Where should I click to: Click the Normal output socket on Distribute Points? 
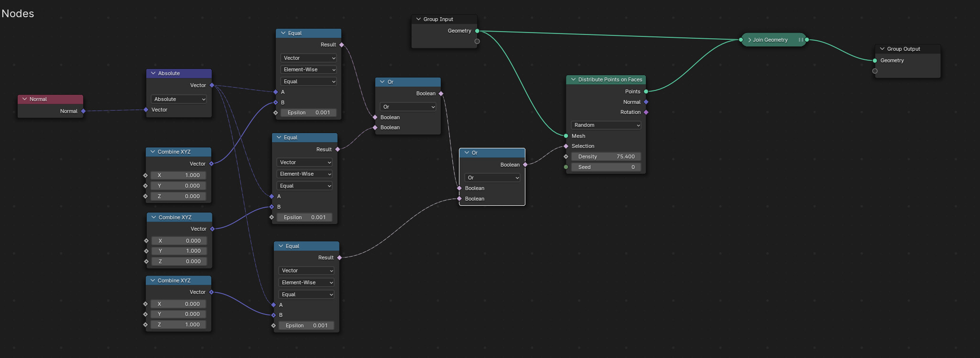[x=646, y=102]
